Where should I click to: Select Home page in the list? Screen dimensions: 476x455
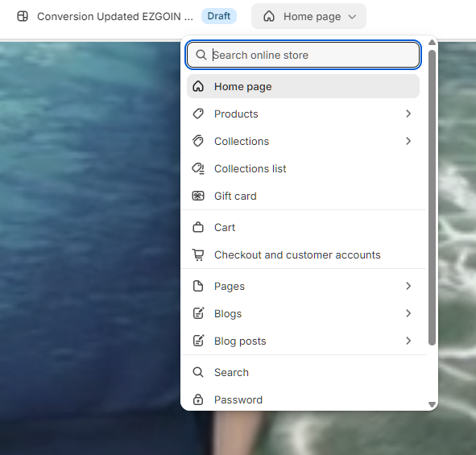pyautogui.click(x=303, y=86)
